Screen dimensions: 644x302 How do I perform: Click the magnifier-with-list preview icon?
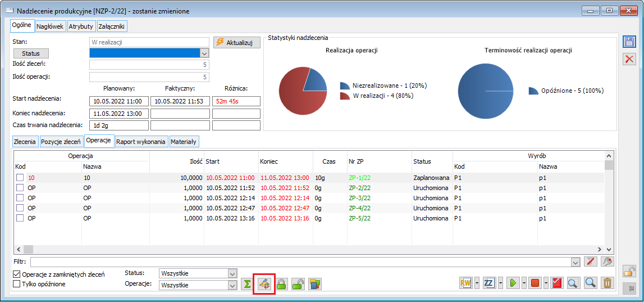(573, 283)
